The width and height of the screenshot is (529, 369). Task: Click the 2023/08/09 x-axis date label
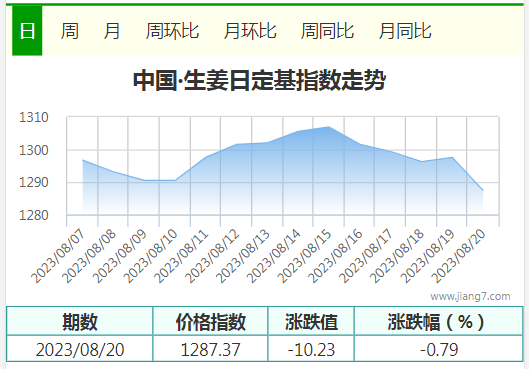click(x=119, y=256)
